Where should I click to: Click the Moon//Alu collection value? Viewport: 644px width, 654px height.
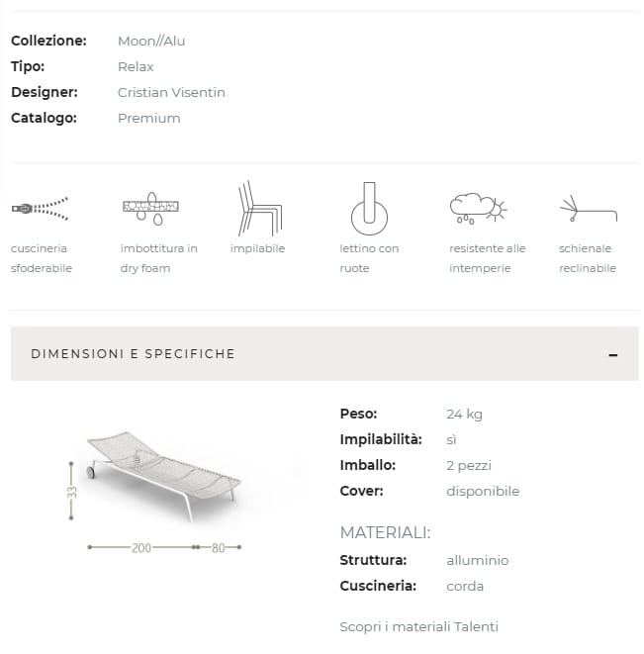tap(151, 41)
